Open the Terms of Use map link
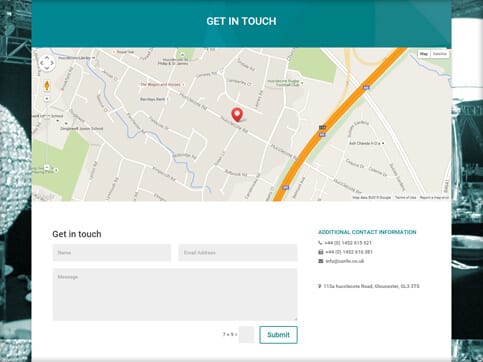Screen dimensions: 483x362 405,198
